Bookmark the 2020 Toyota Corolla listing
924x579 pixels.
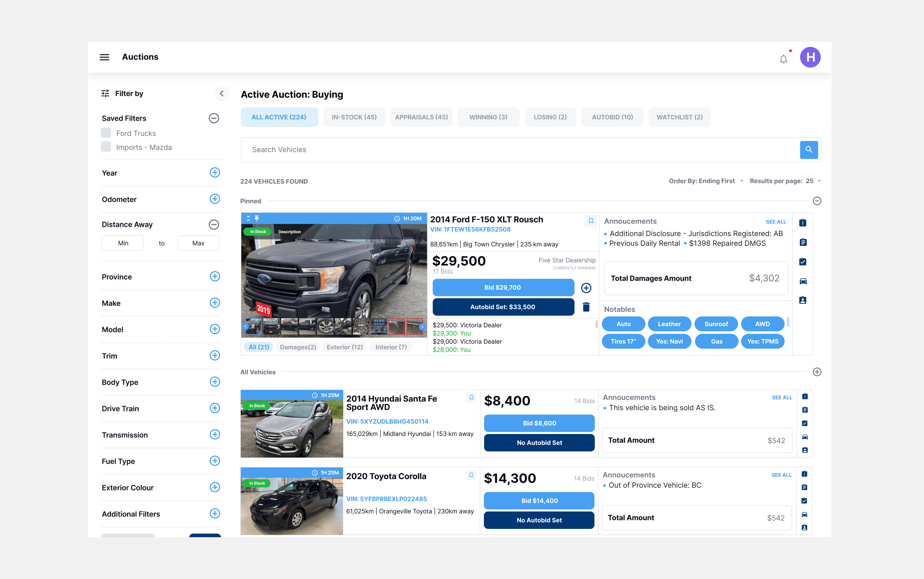click(471, 475)
